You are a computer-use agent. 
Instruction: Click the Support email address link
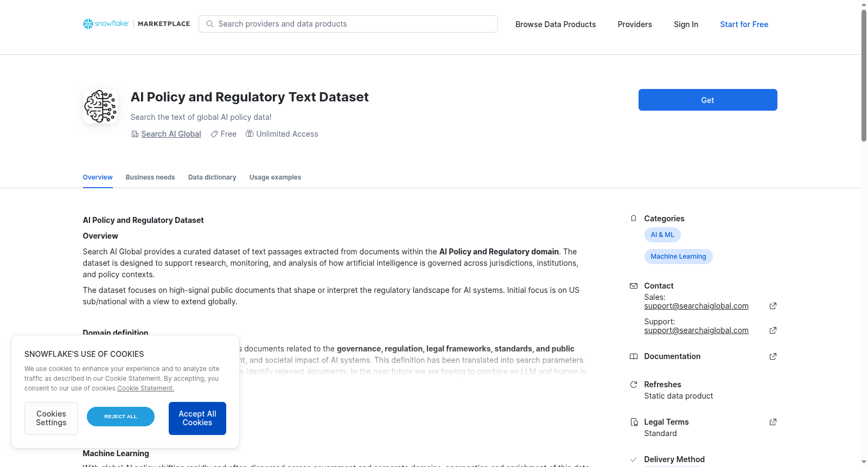tap(696, 330)
